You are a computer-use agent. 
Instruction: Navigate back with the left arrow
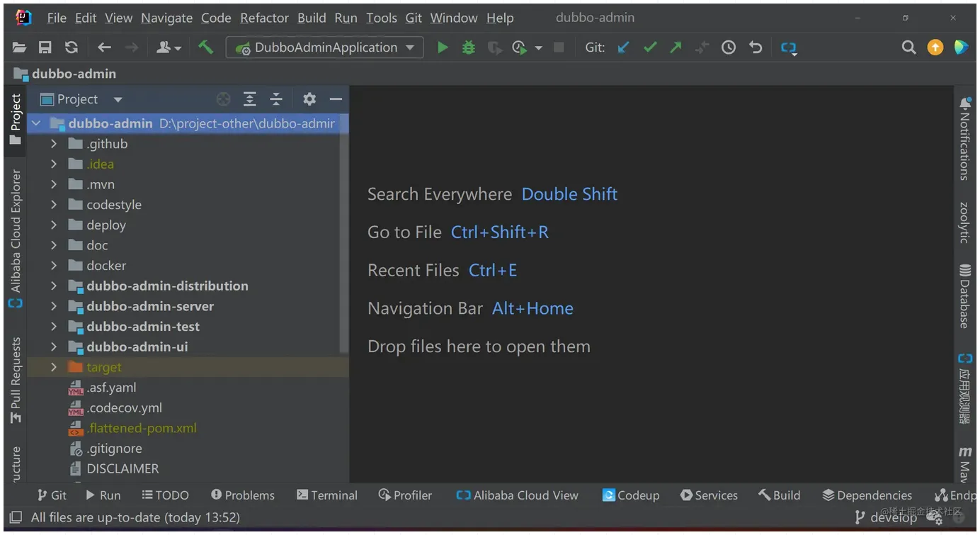point(104,47)
